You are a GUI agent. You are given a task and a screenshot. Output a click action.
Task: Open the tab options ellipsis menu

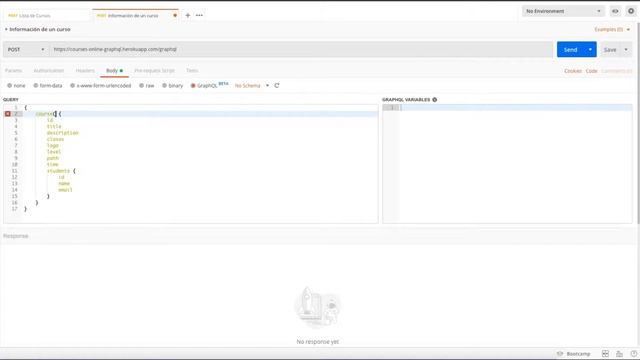(x=199, y=16)
